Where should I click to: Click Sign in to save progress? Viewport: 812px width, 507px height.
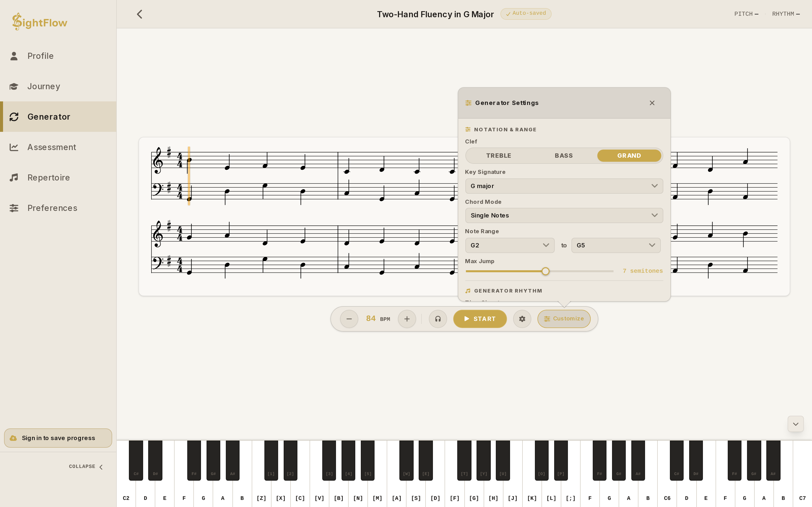coord(58,438)
